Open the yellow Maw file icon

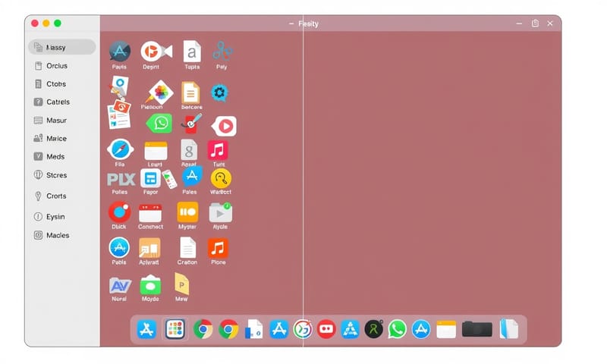pos(181,284)
